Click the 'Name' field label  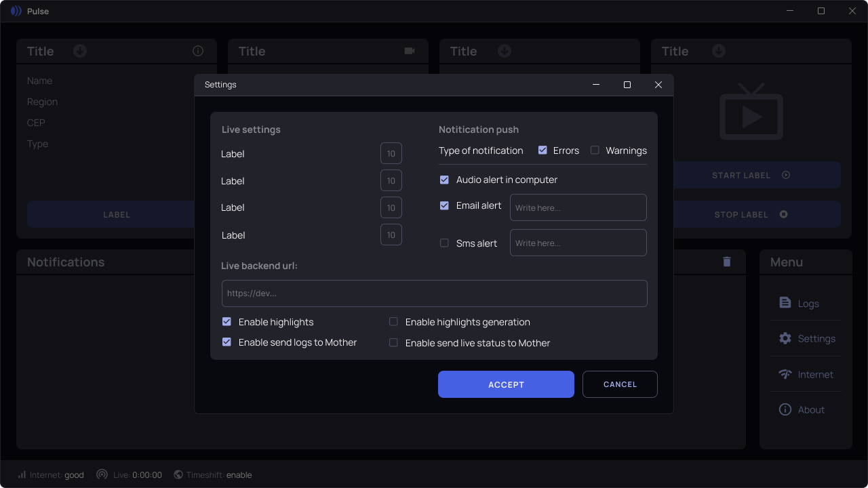(39, 81)
